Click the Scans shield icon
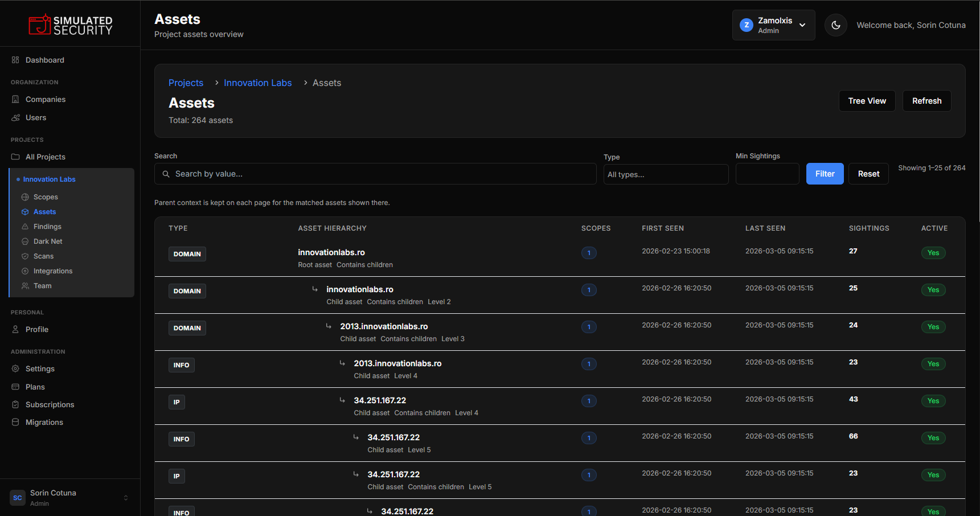 [25, 256]
